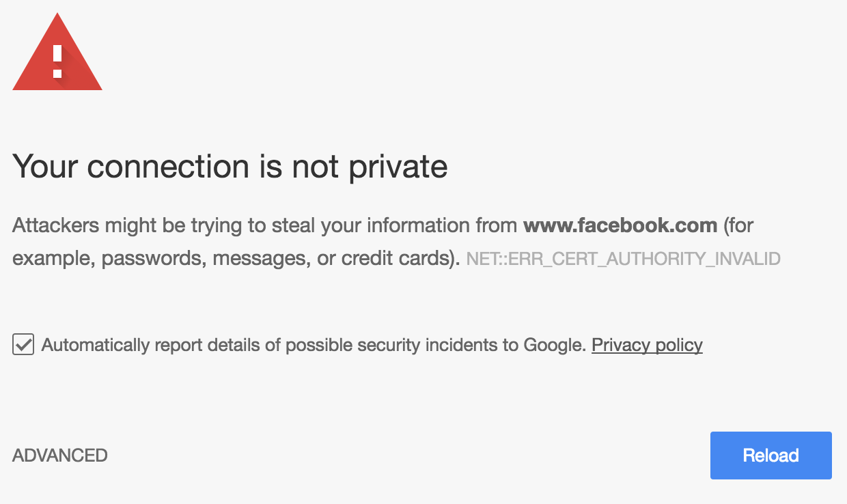Click the word "Your" starting the heading

point(44,167)
